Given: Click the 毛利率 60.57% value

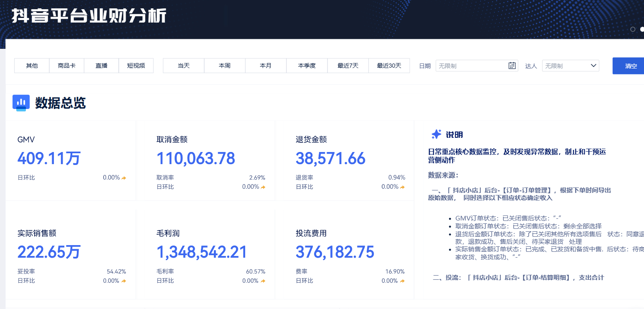Looking at the screenshot, I should 256,272.
